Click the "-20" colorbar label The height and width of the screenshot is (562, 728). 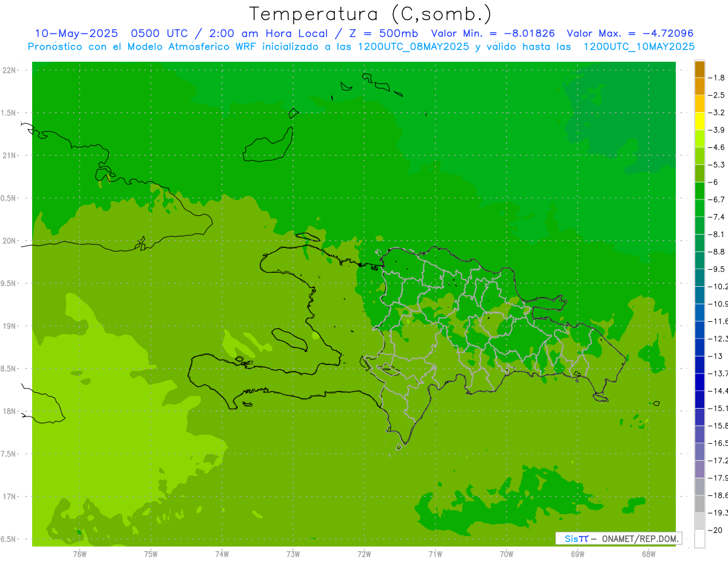point(716,530)
